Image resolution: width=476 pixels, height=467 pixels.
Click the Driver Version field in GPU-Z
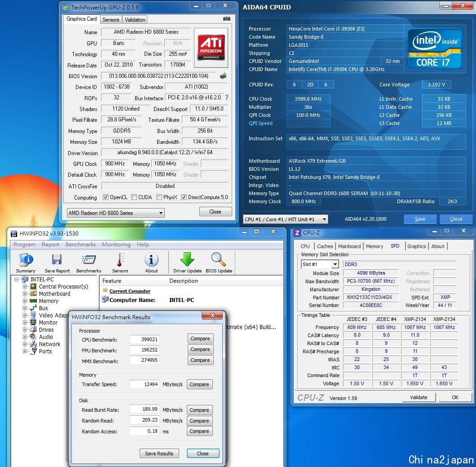[x=165, y=152]
